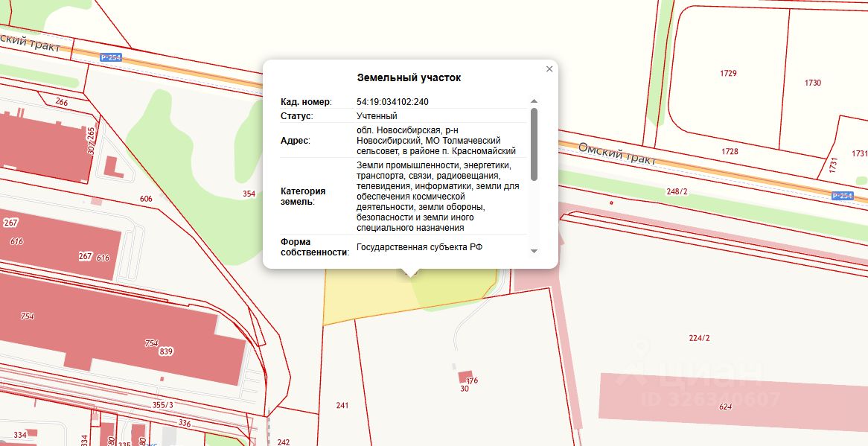Click parcel 1728 beside Омский тракт
The width and height of the screenshot is (868, 446).
[730, 152]
